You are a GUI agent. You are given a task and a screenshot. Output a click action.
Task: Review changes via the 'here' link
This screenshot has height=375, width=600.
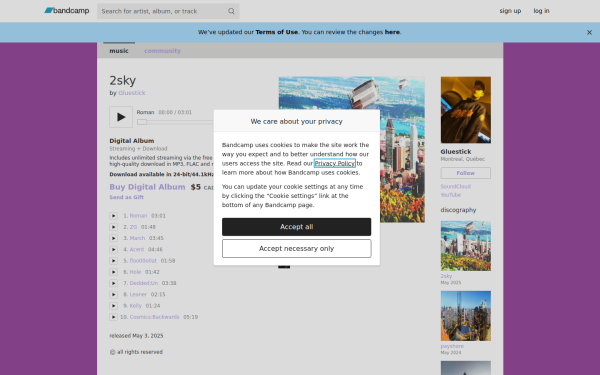[392, 32]
